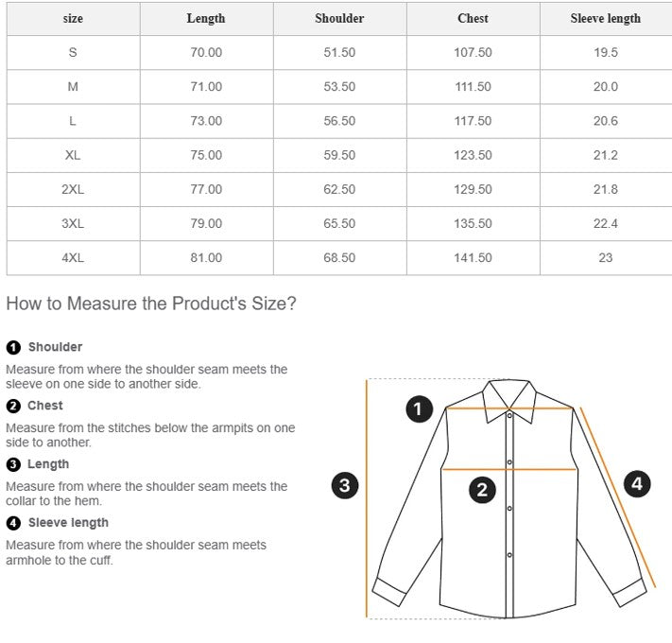Click the bullet 1 icon next to Shoulder heading

[13, 347]
